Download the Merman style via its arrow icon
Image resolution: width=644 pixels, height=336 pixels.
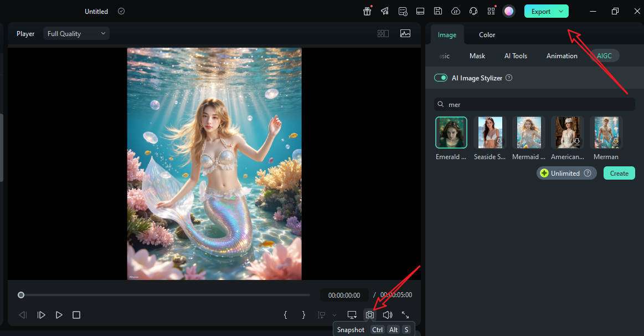(x=615, y=142)
